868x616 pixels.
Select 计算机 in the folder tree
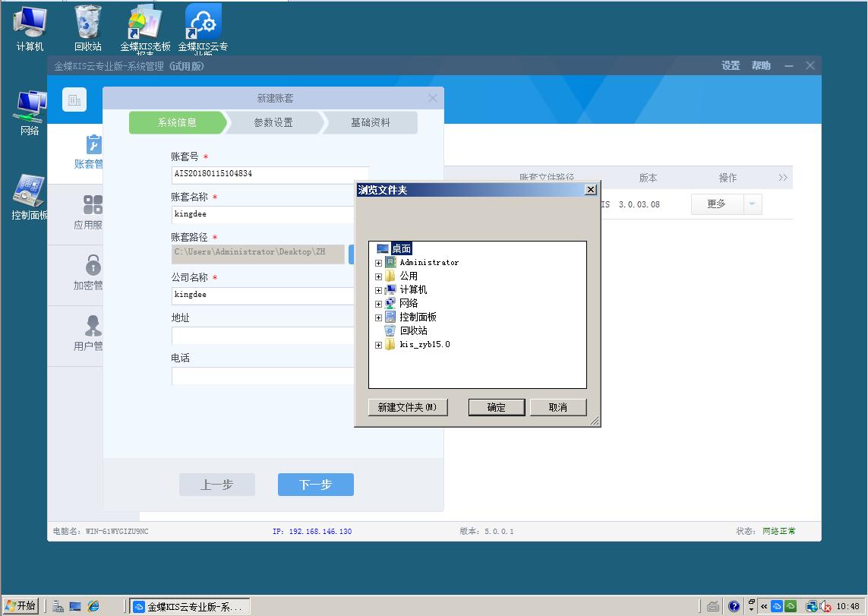click(x=413, y=289)
